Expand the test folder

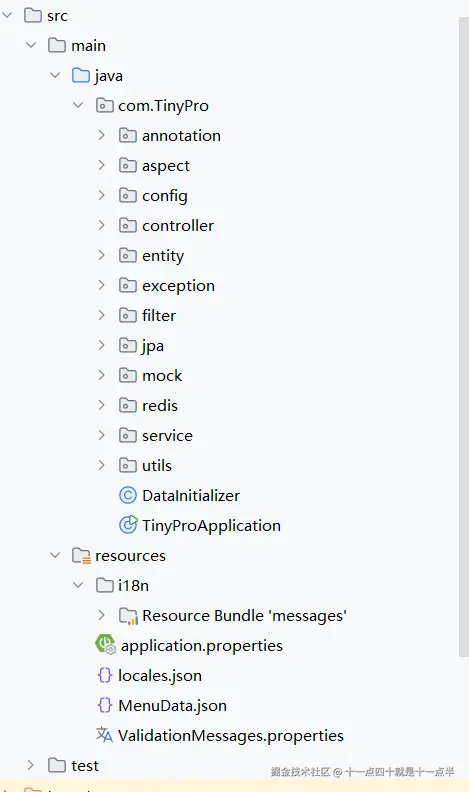click(x=31, y=765)
